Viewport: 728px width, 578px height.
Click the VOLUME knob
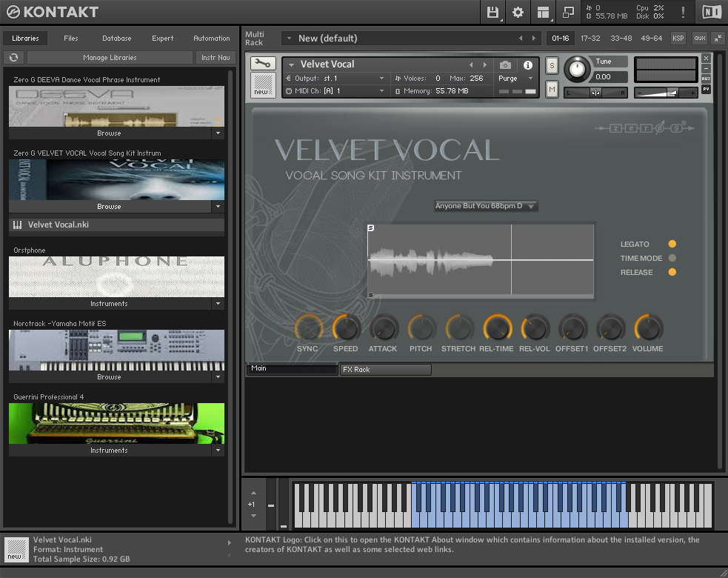[648, 328]
